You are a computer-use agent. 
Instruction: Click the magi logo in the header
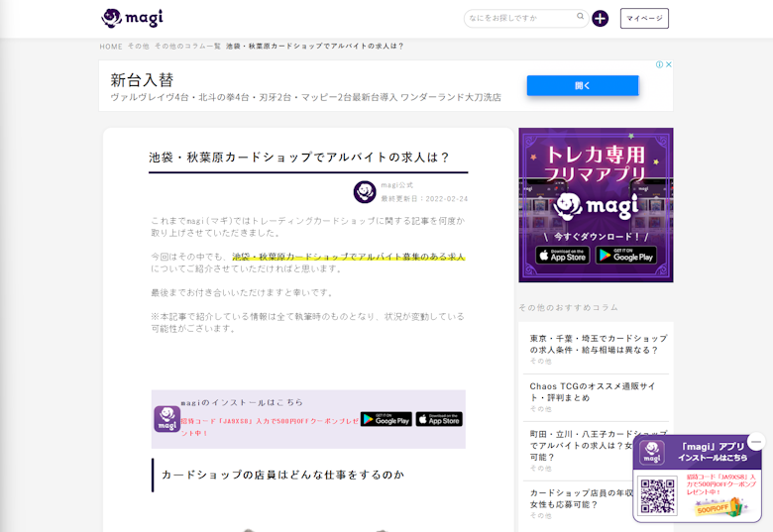132,18
